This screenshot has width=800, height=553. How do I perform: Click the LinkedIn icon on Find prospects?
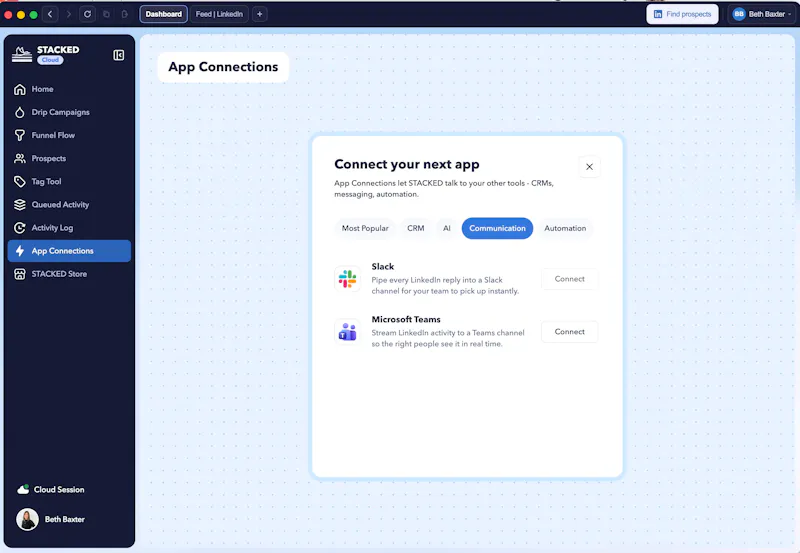[x=658, y=14]
